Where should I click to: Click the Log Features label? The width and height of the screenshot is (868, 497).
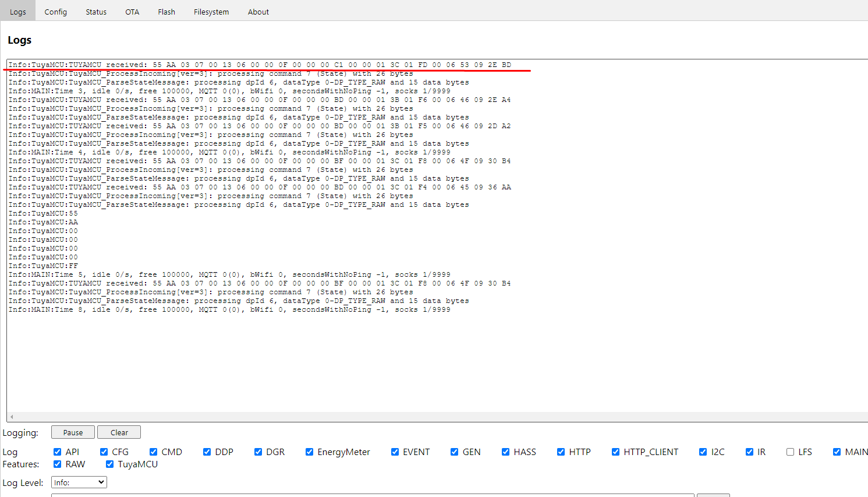pos(20,458)
